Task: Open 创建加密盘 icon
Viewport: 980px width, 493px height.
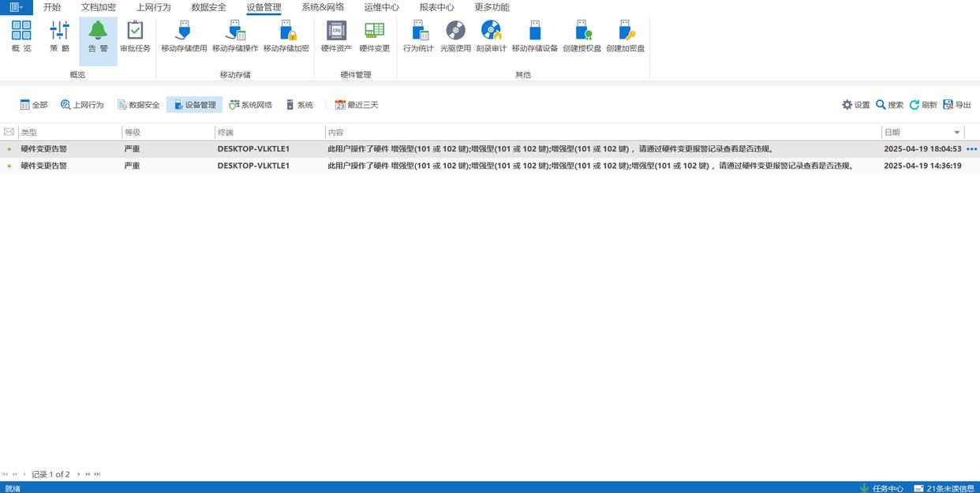Action: point(626,37)
